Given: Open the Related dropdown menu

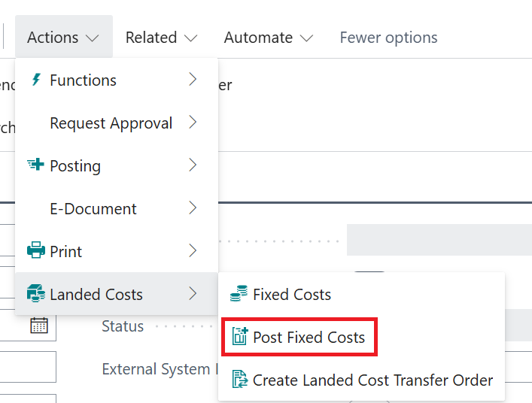Looking at the screenshot, I should [161, 38].
